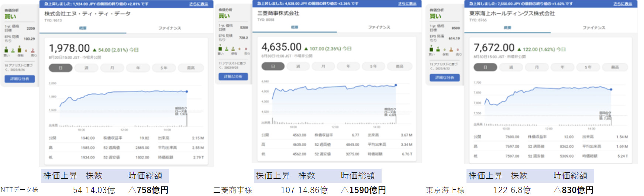Click the company name 三菱商事株式会社

pyautogui.click(x=278, y=13)
